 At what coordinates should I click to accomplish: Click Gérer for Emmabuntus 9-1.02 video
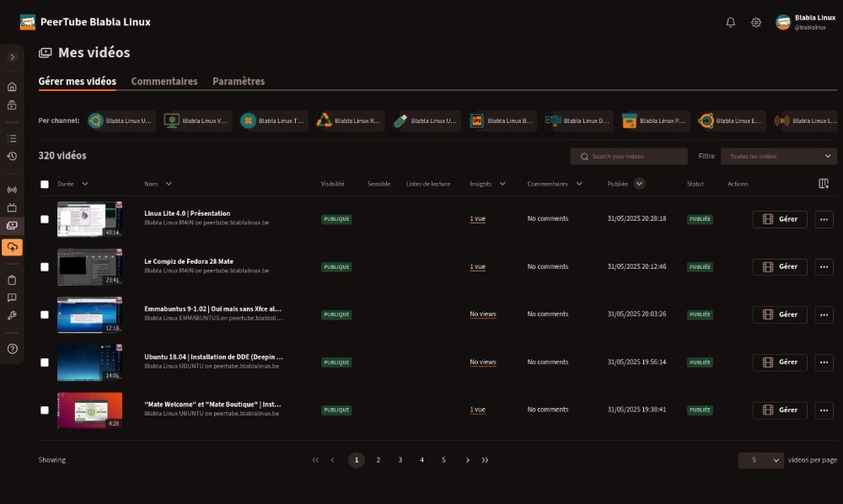pos(779,314)
